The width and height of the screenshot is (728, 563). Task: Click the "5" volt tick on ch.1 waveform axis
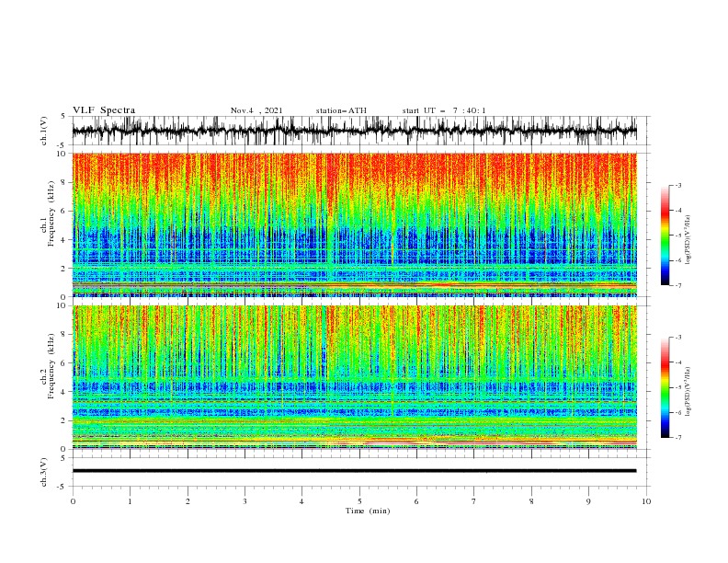pyautogui.click(x=63, y=117)
